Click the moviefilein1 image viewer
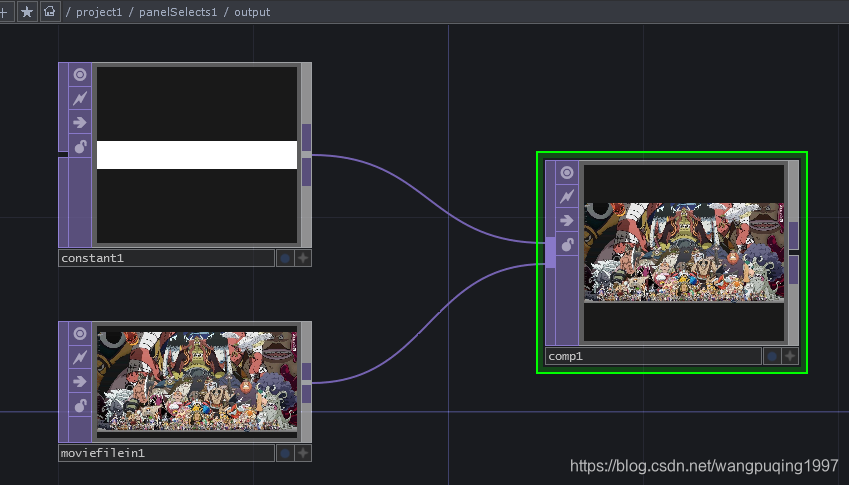This screenshot has height=485, width=849. click(x=197, y=382)
